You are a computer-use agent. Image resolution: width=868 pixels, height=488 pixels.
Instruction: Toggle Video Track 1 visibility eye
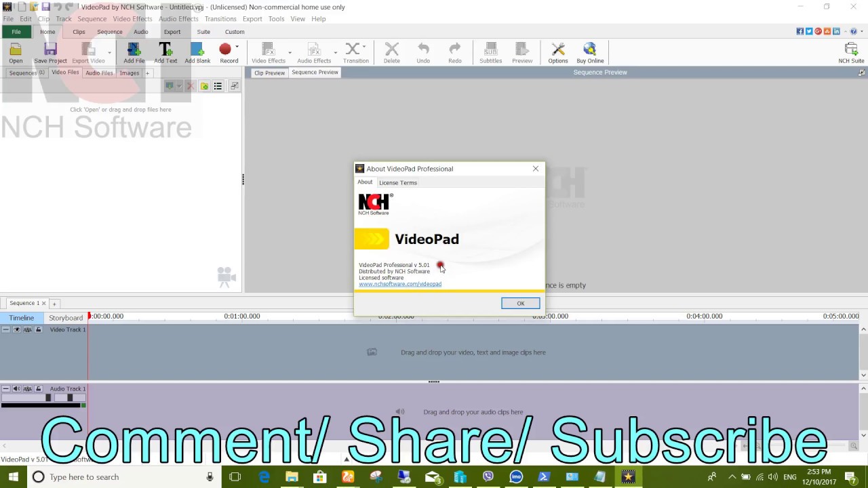coord(17,329)
